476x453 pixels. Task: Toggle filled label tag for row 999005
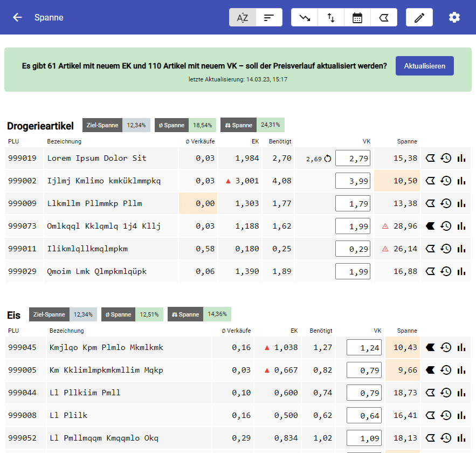(x=430, y=370)
